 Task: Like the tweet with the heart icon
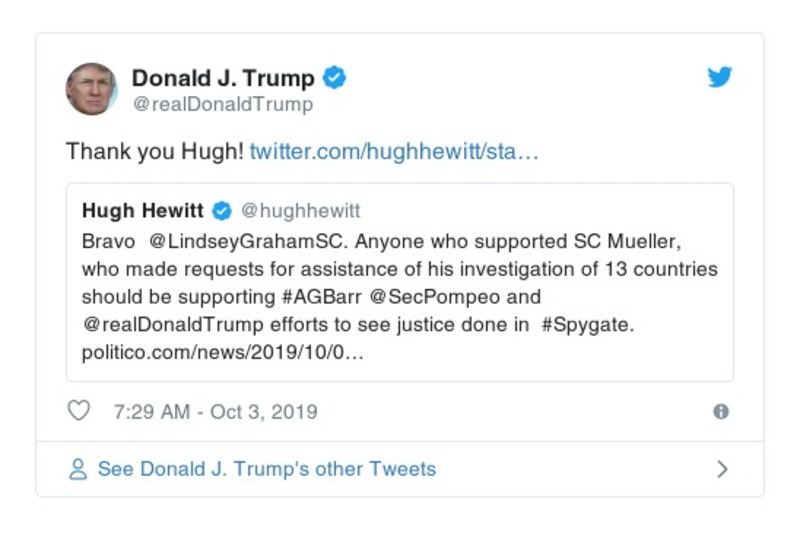(78, 411)
